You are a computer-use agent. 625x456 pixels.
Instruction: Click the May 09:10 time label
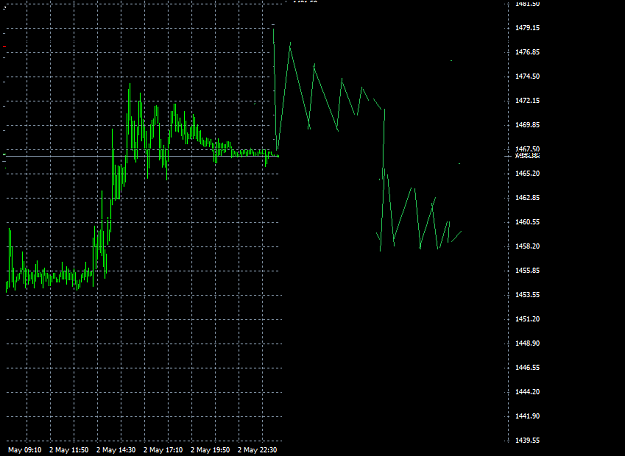pyautogui.click(x=25, y=450)
